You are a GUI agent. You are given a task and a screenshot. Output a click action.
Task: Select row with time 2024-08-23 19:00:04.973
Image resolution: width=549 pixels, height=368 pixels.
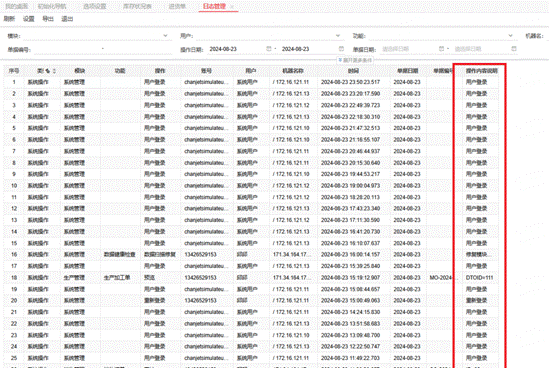251,186
